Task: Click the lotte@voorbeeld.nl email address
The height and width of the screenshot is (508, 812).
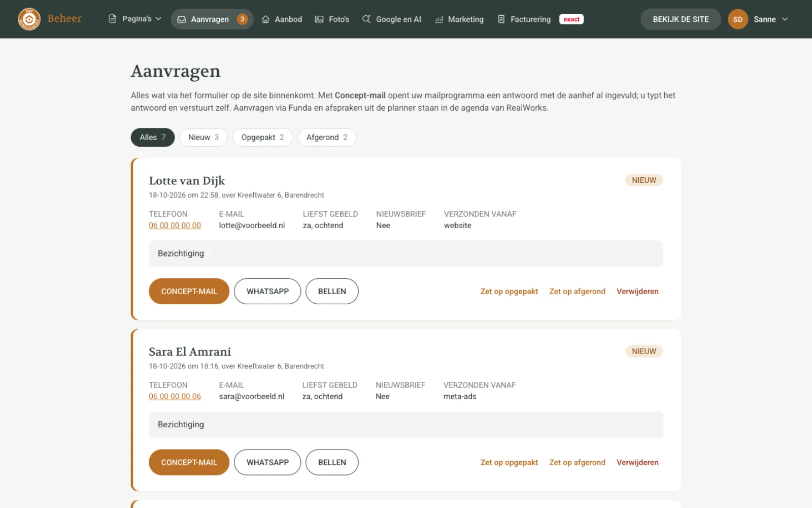Action: pyautogui.click(x=252, y=226)
